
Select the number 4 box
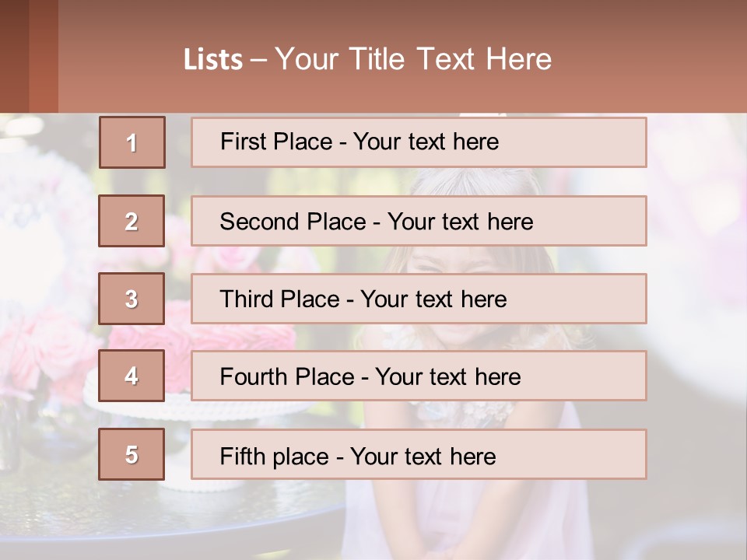132,376
